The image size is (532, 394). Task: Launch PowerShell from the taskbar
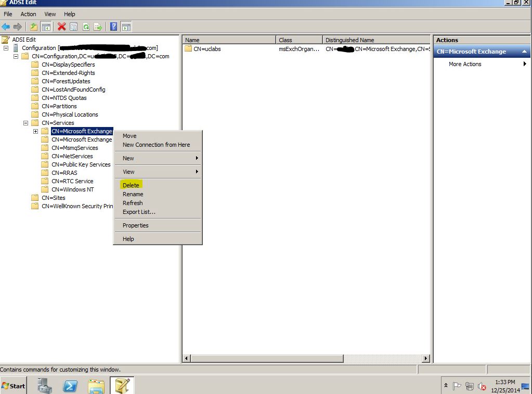[x=70, y=386]
